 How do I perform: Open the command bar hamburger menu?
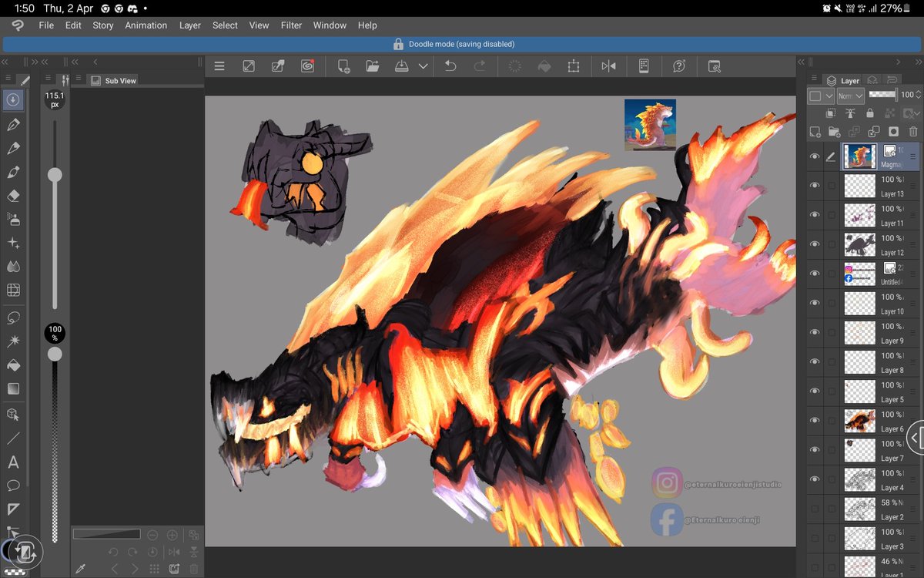(x=219, y=66)
